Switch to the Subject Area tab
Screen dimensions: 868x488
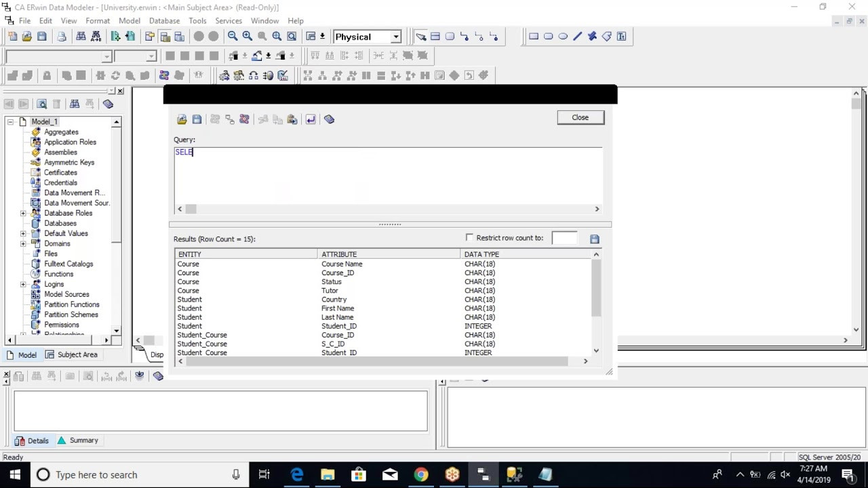pos(71,354)
